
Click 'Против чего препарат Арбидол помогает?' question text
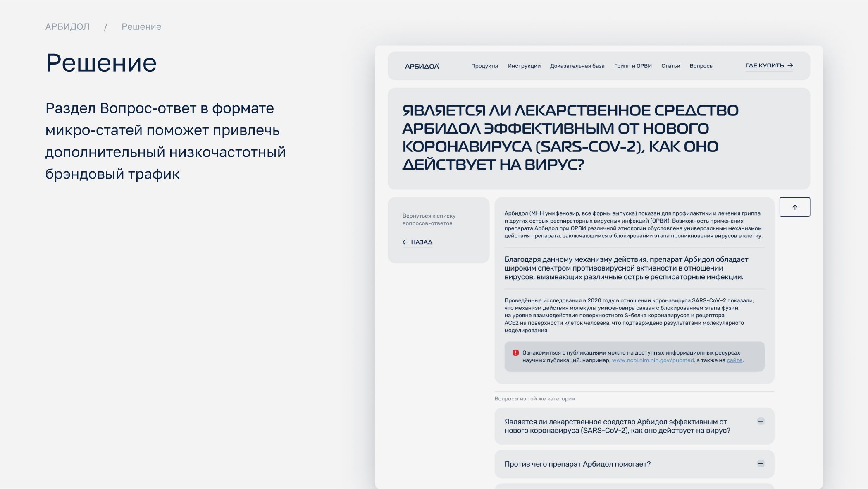(577, 464)
